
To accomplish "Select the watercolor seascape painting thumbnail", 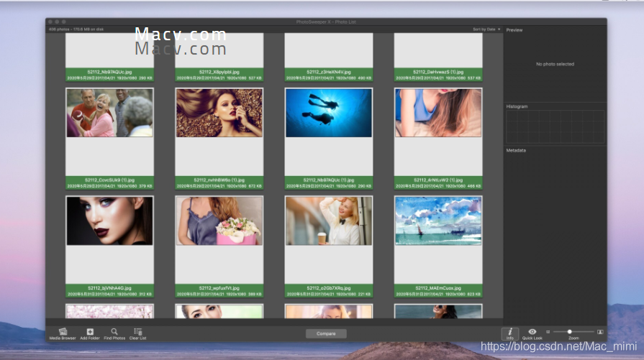I will point(438,221).
